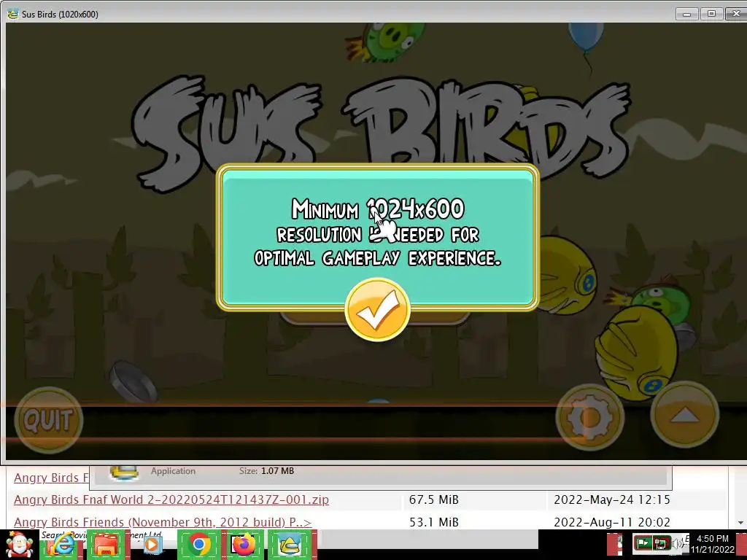Open Google Chrome from the taskbar

198,544
